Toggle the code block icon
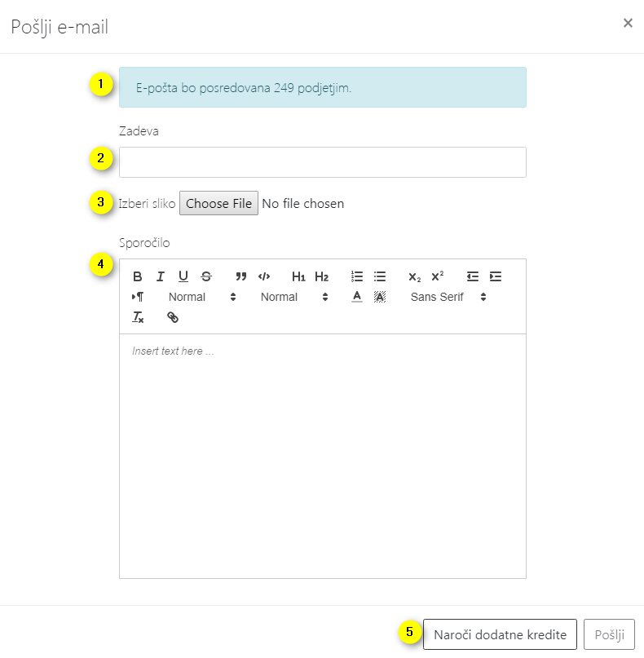This screenshot has width=644, height=658. pos(263,276)
